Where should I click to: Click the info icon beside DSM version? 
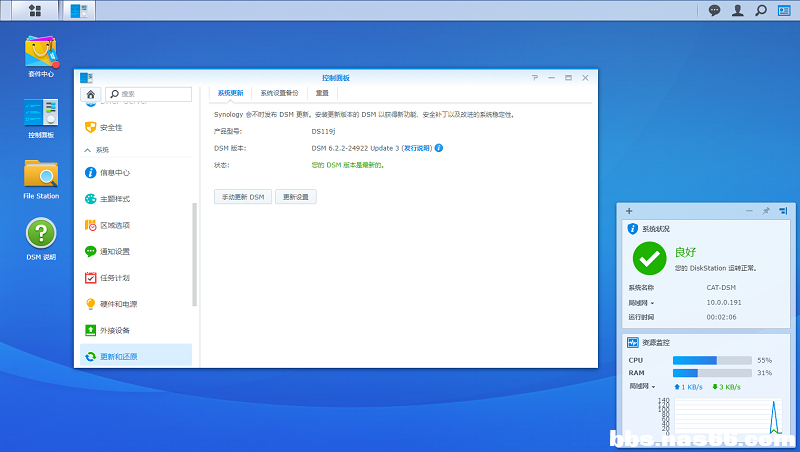[439, 148]
